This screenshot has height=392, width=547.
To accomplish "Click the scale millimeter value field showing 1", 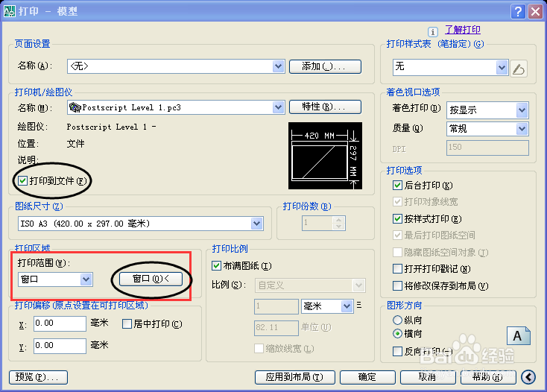I will (x=276, y=306).
